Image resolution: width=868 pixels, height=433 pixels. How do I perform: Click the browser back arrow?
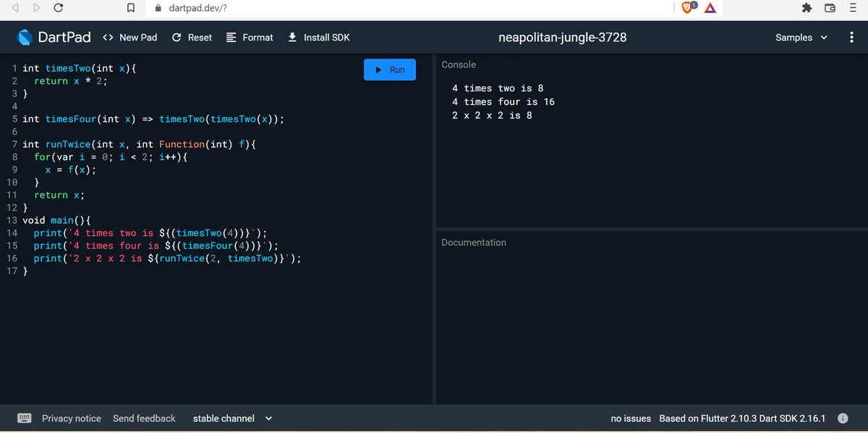click(x=15, y=8)
